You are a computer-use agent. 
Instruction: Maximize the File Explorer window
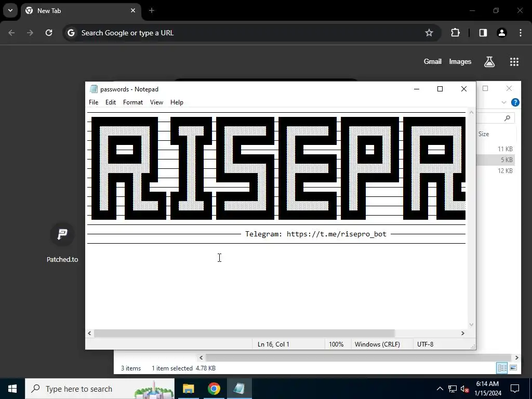tap(485, 88)
